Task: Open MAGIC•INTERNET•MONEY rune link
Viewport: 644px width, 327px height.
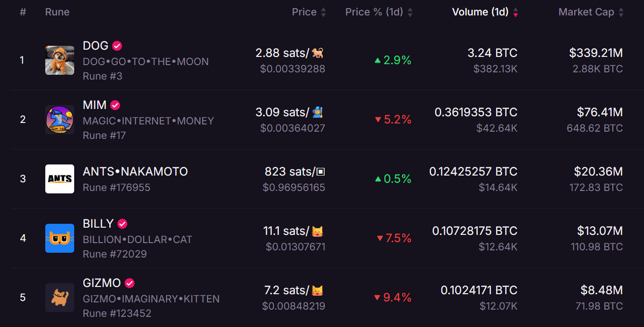Action: [x=148, y=121]
